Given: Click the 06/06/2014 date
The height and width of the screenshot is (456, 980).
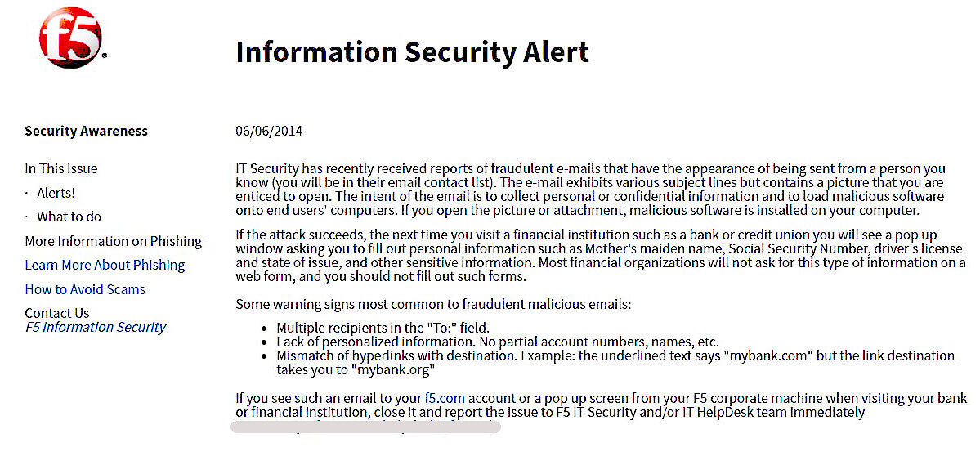Looking at the screenshot, I should pyautogui.click(x=268, y=131).
